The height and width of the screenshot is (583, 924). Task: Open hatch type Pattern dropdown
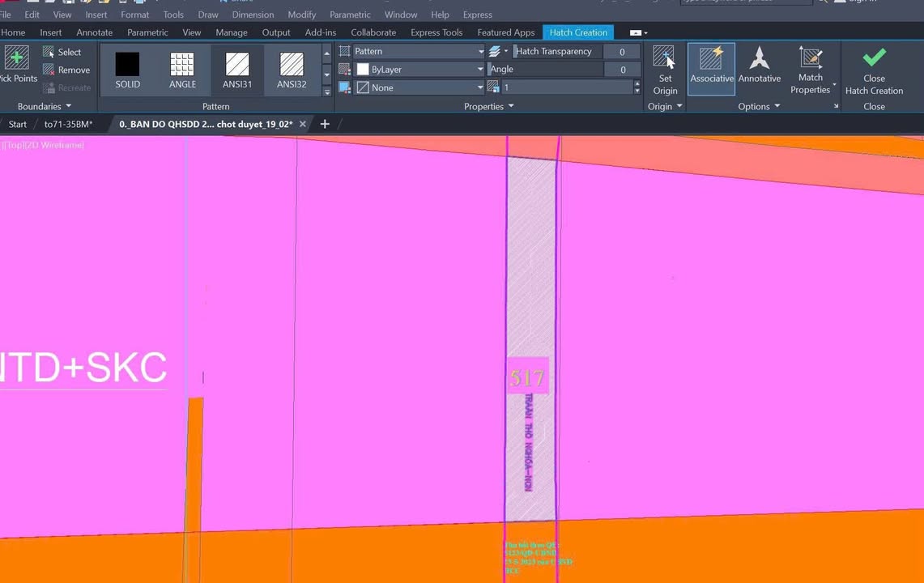[x=418, y=51]
